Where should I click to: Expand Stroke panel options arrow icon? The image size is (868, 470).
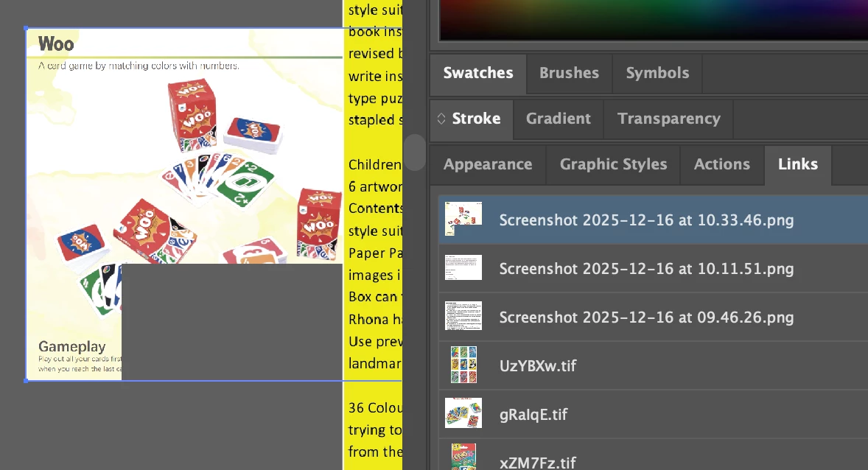click(x=441, y=119)
